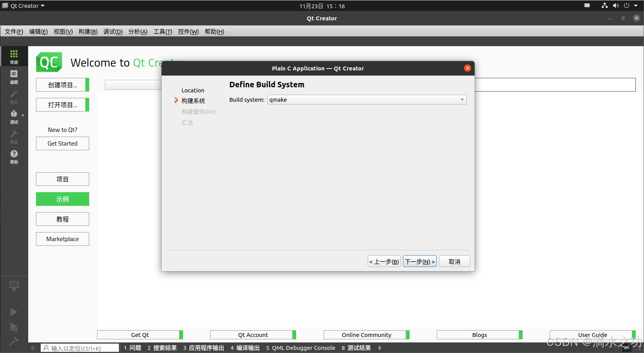
Task: Click 取消 cancel button
Action: (x=455, y=261)
